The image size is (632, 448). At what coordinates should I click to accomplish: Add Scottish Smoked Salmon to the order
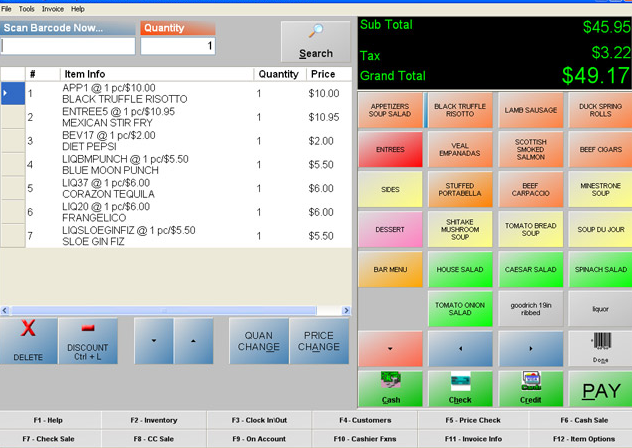(530, 150)
